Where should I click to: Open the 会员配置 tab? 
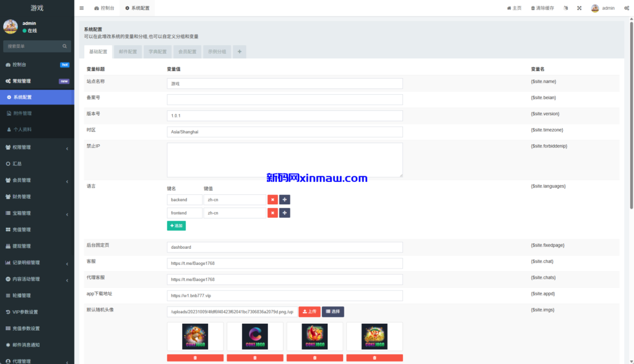pos(187,51)
